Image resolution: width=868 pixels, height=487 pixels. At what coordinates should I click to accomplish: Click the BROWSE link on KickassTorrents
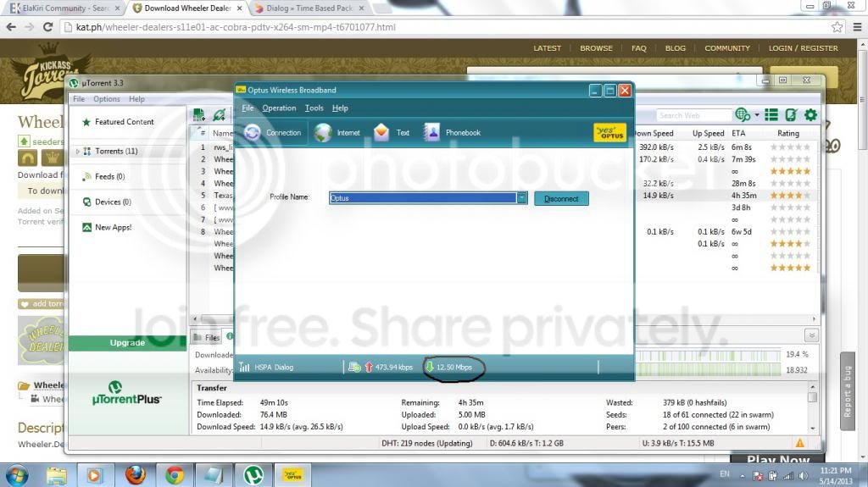tap(596, 48)
